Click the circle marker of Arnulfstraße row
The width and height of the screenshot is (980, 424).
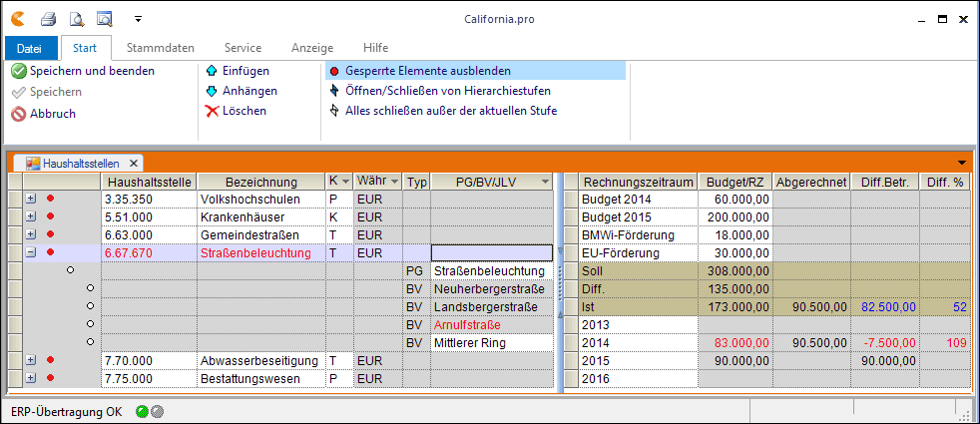click(91, 324)
